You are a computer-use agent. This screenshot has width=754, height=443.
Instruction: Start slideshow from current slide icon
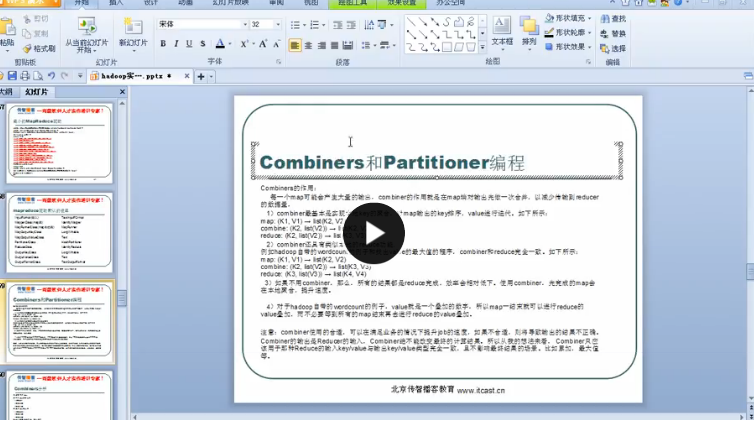coord(87,26)
